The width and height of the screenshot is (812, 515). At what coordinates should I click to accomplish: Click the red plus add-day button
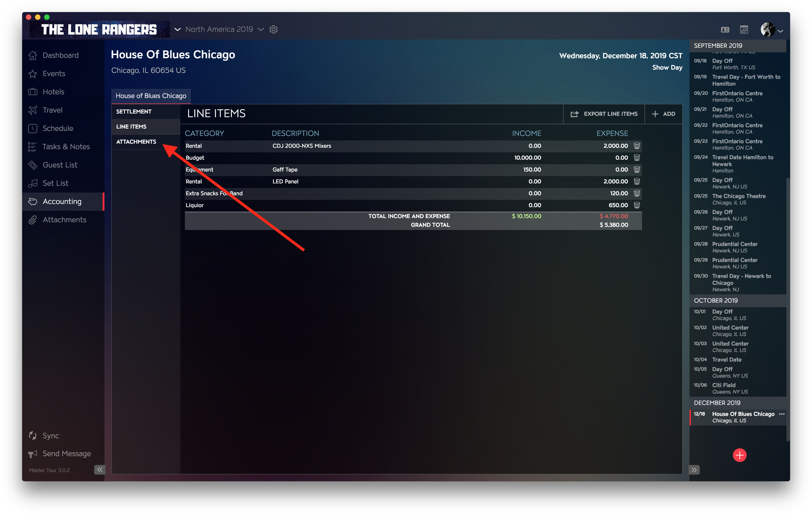(x=740, y=455)
